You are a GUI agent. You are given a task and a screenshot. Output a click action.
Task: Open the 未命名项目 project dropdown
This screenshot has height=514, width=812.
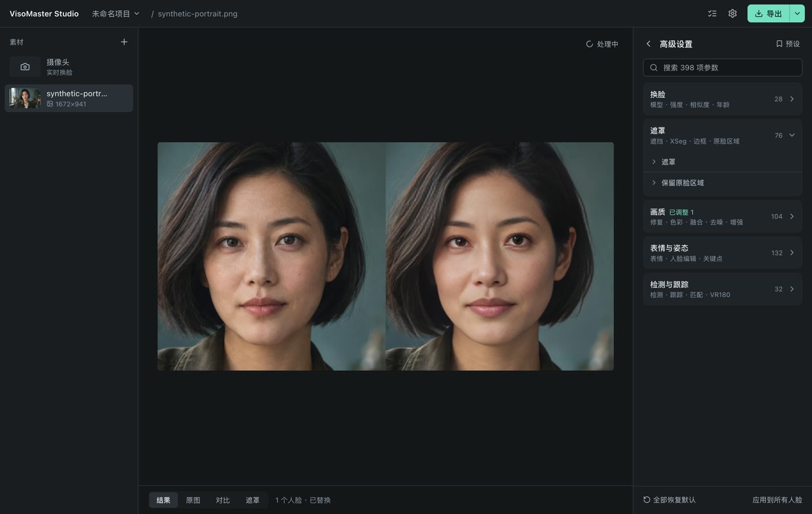116,14
